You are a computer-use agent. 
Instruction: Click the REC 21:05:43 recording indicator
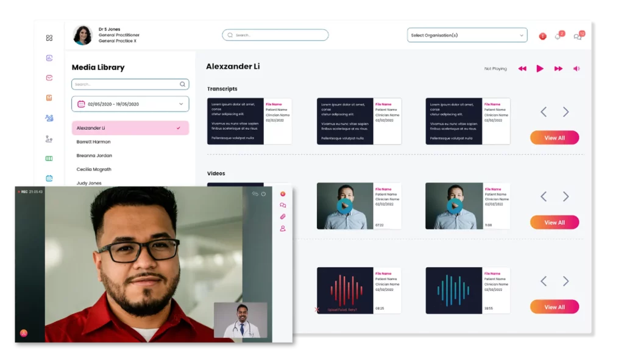(30, 192)
